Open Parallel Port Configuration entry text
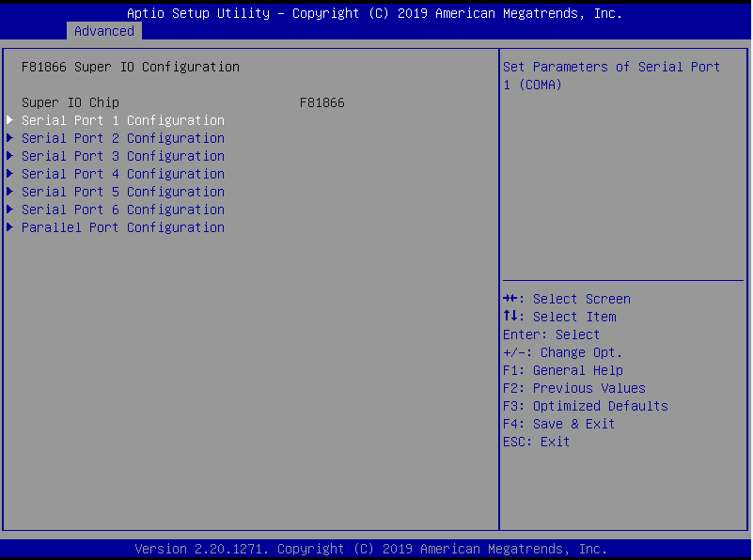 [x=122, y=227]
